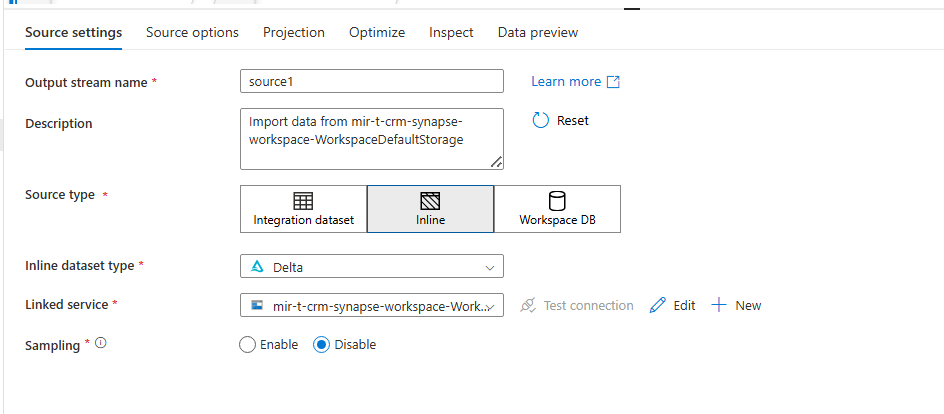This screenshot has width=944, height=414.
Task: Select the Disable sampling radio button
Action: [x=322, y=345]
